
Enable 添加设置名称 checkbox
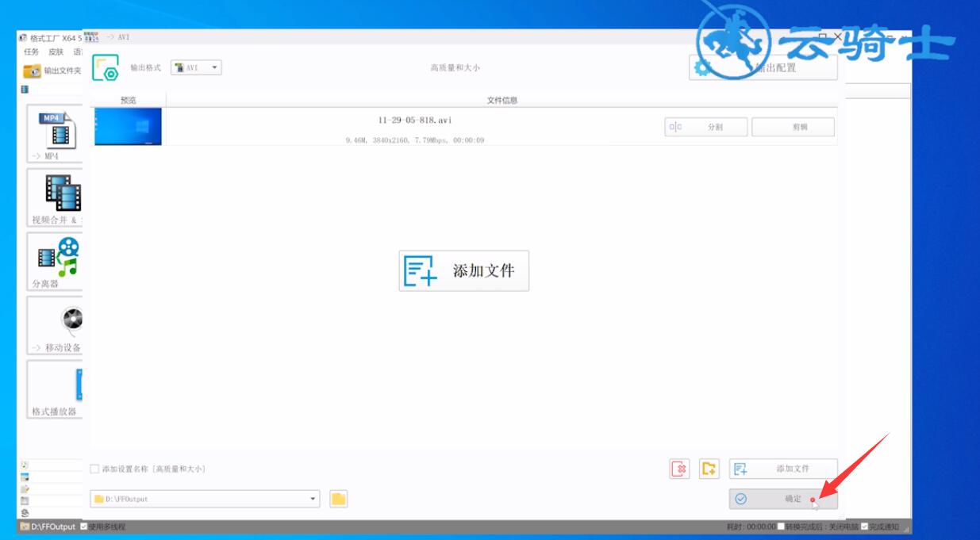95,469
